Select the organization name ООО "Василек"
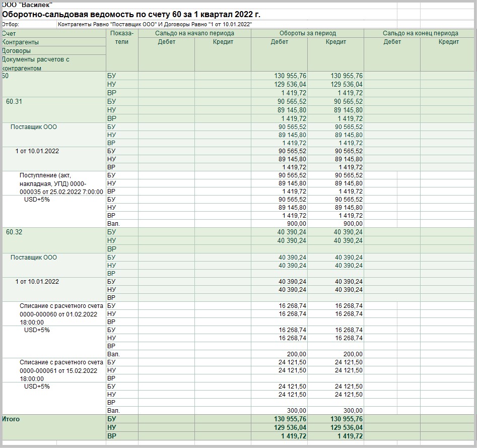Image resolution: width=477 pixels, height=448 pixels. (x=27, y=5)
